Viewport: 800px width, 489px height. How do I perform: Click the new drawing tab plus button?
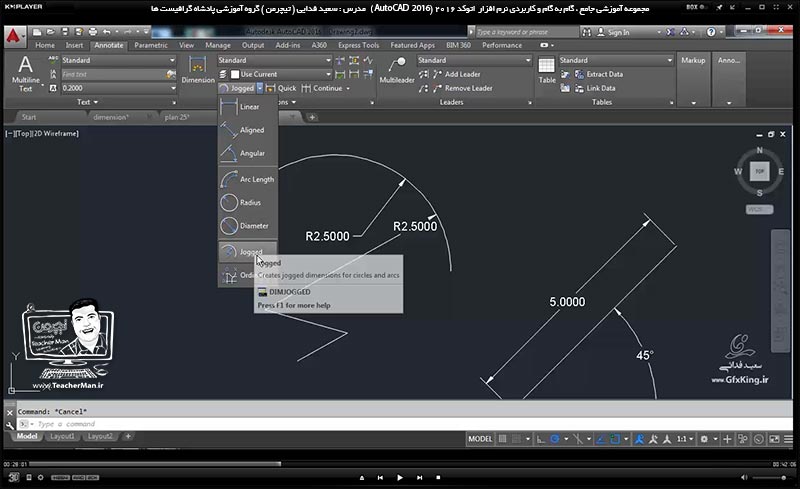[x=312, y=117]
